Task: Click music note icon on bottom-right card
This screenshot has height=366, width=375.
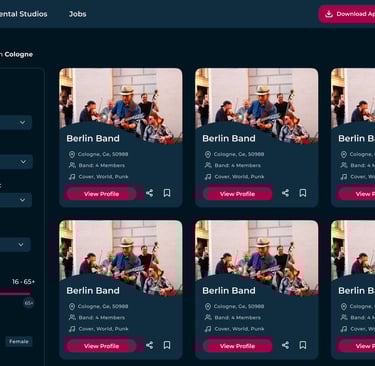Action: (x=344, y=329)
